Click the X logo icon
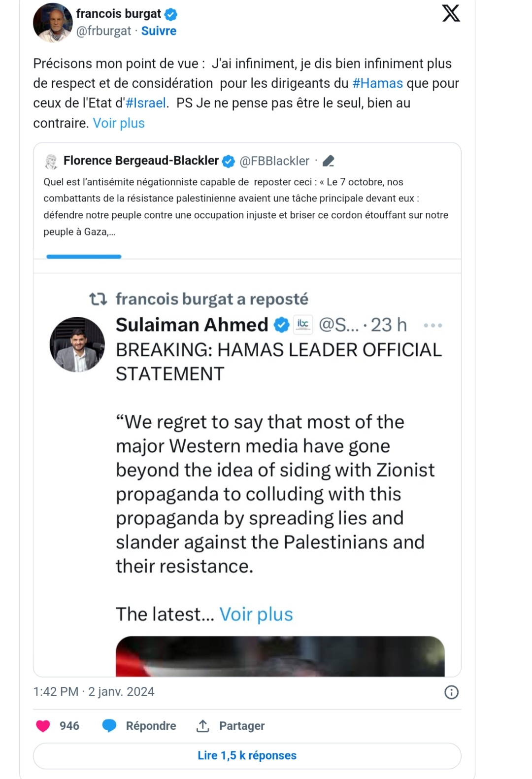The width and height of the screenshot is (532, 779). pyautogui.click(x=451, y=13)
